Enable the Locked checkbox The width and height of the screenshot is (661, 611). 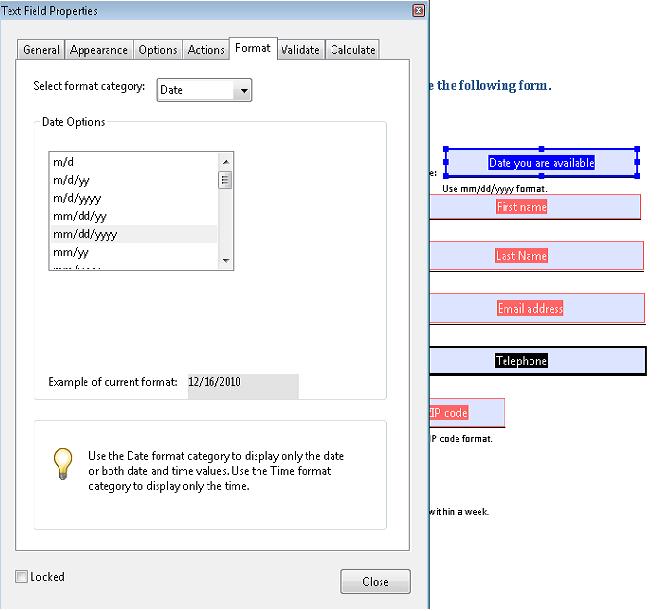(x=22, y=577)
